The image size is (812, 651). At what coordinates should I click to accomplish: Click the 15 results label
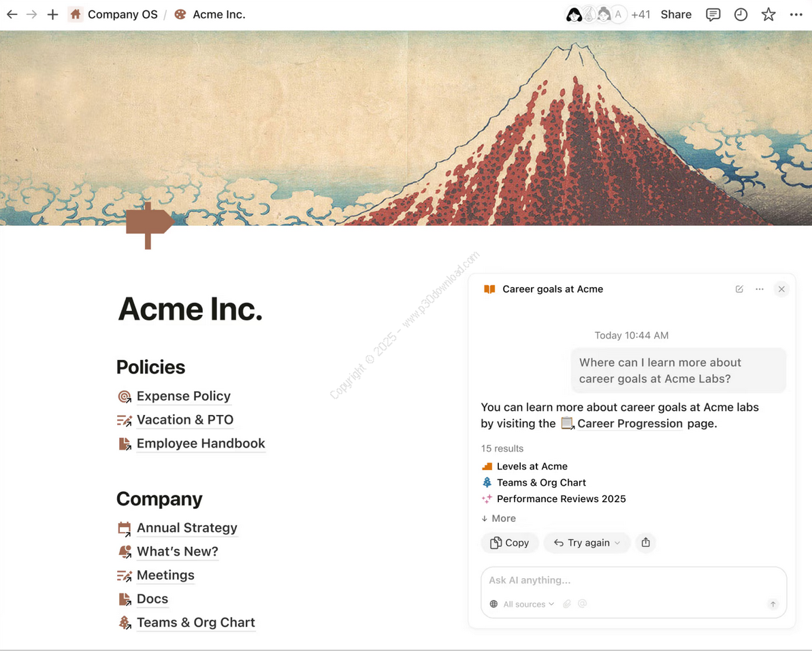[502, 449]
